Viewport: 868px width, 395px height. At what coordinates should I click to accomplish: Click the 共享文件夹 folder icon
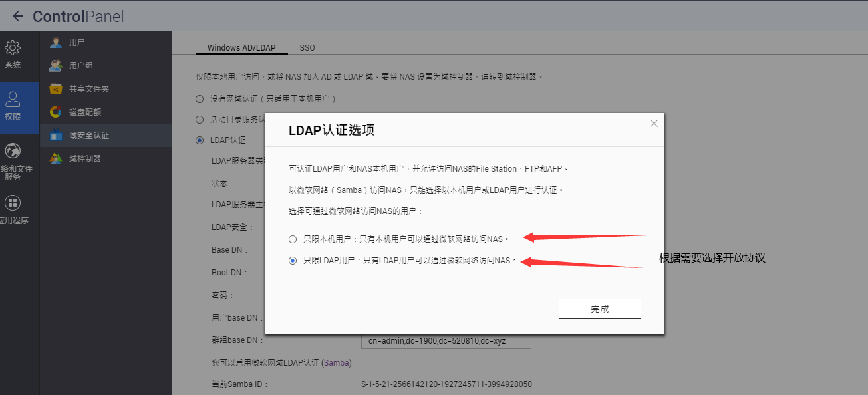(x=56, y=89)
